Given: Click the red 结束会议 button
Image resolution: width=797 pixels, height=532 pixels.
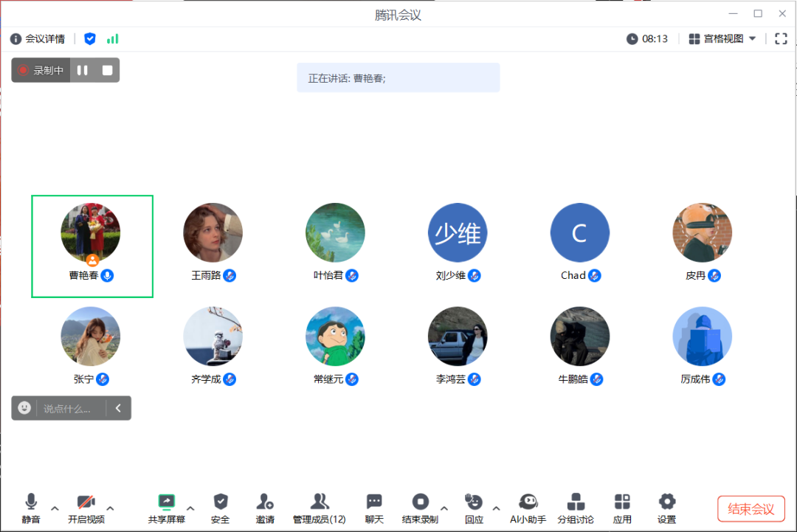Looking at the screenshot, I should [751, 508].
